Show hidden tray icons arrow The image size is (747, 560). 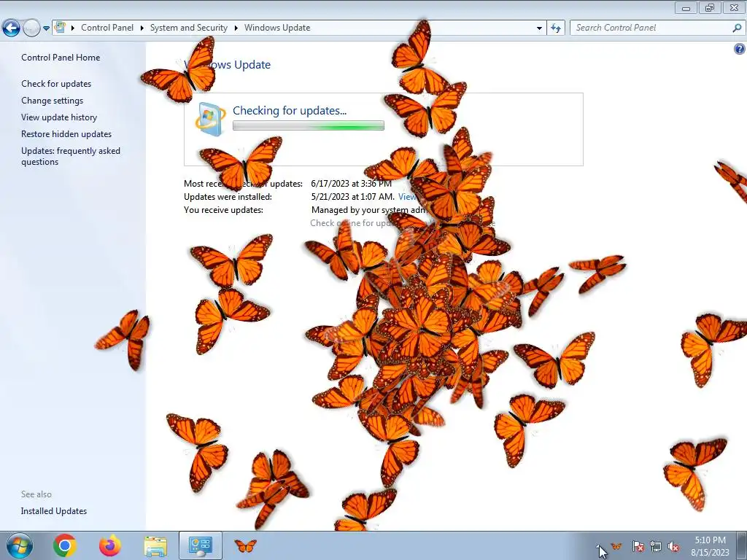(600, 546)
